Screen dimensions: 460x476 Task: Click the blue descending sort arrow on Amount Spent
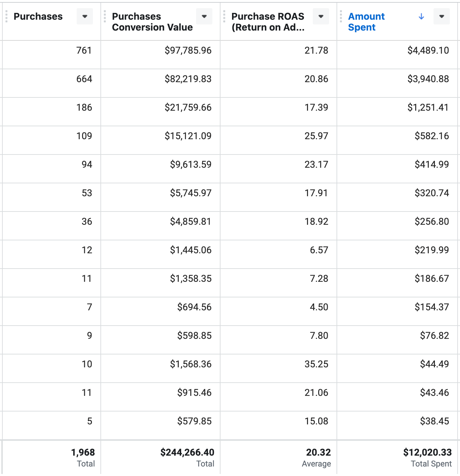421,16
